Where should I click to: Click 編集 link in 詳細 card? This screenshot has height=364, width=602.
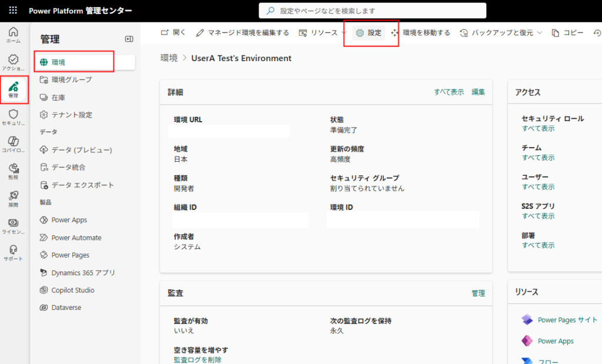[x=478, y=92]
